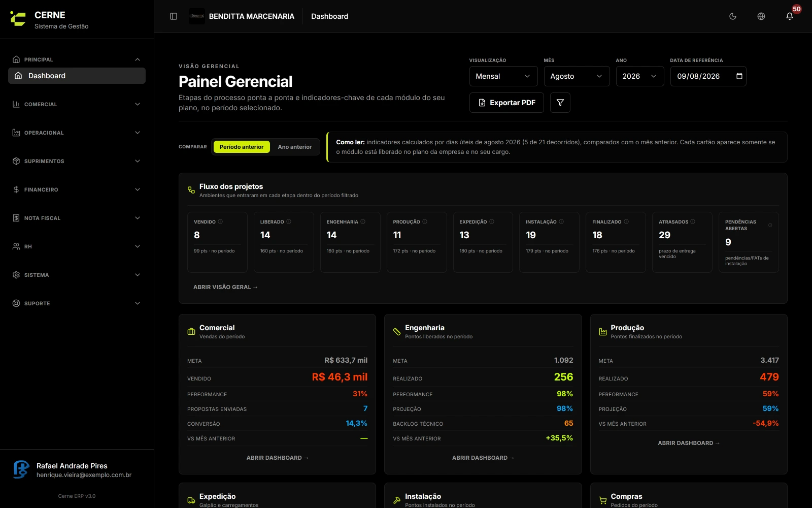Click the Comercial sidebar chart icon

(16, 104)
